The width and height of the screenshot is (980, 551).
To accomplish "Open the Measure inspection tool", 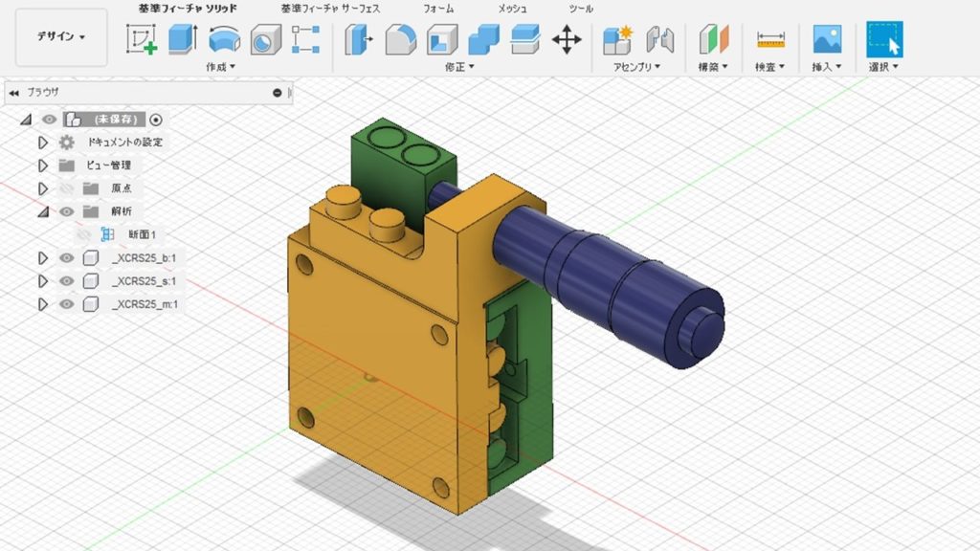I will click(771, 41).
